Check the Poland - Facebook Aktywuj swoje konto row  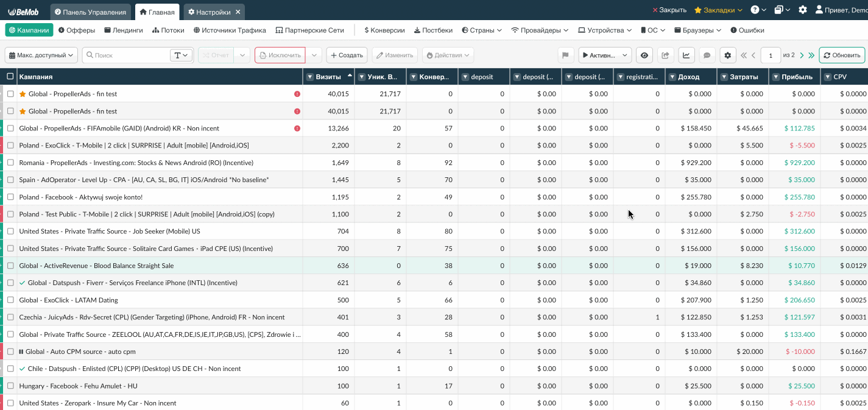pyautogui.click(x=10, y=197)
